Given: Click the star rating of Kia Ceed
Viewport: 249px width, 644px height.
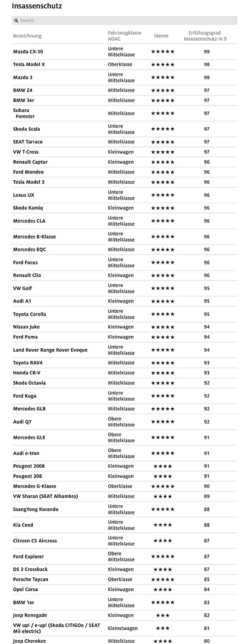Looking at the screenshot, I should point(163,525).
